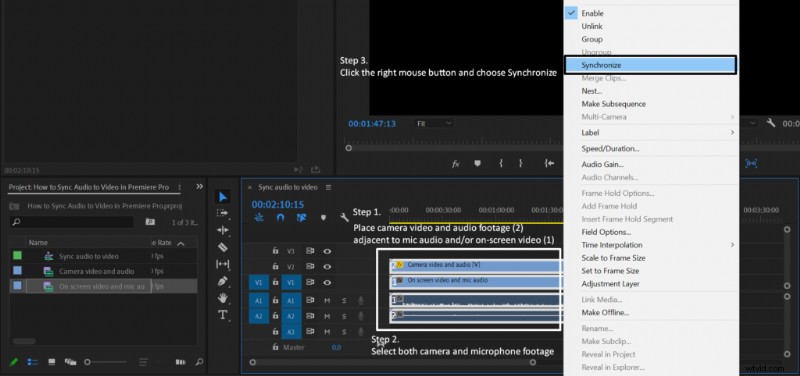Viewport: 800px width, 376px height.
Task: Select the Ripple Edit tool
Action: (x=222, y=230)
